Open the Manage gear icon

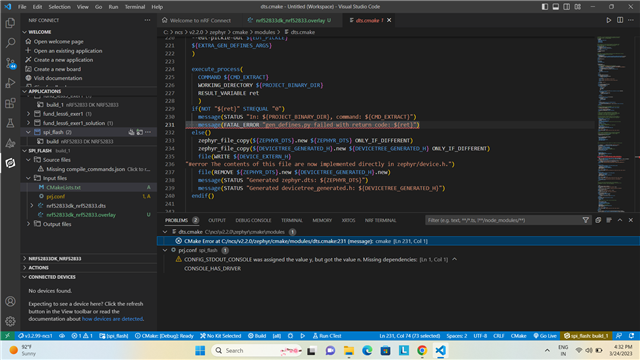click(x=10, y=321)
